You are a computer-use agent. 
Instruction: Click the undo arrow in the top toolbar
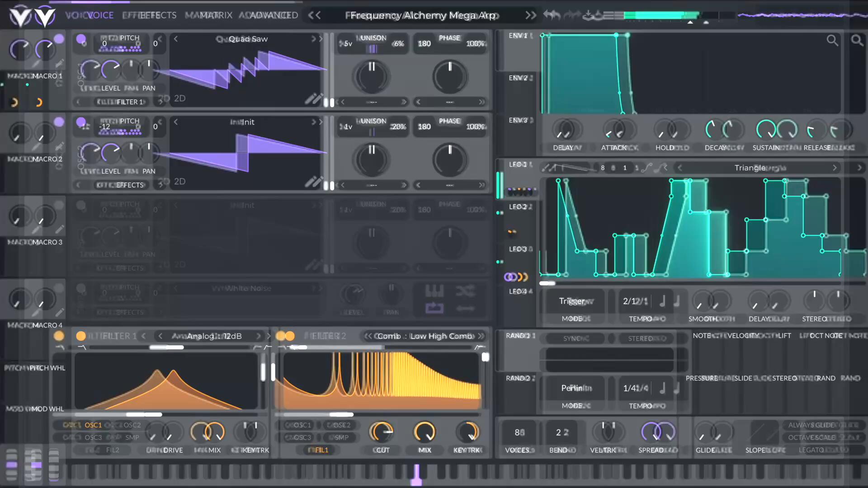point(552,15)
